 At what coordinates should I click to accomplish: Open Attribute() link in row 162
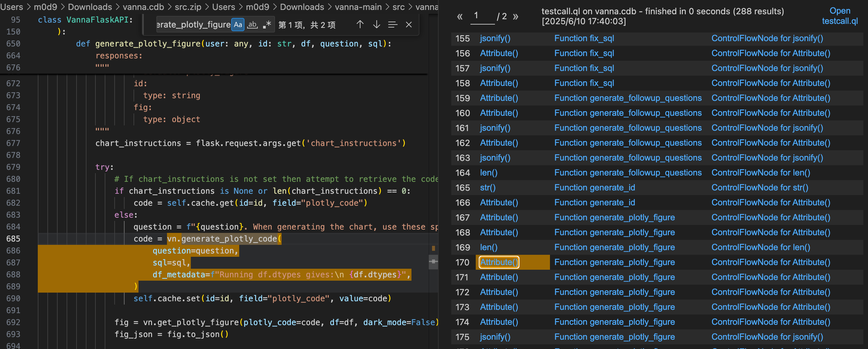point(499,142)
